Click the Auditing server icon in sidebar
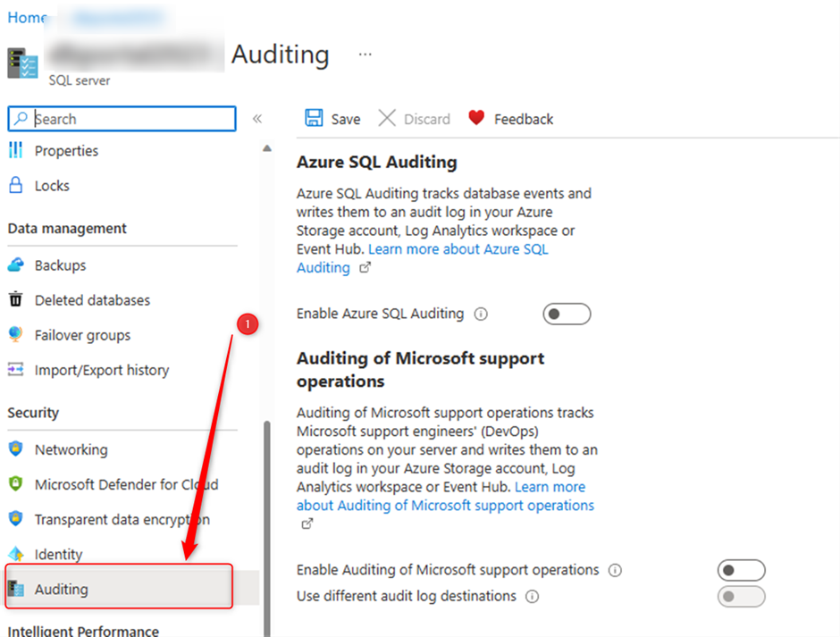This screenshot has height=637, width=840. pyautogui.click(x=16, y=588)
